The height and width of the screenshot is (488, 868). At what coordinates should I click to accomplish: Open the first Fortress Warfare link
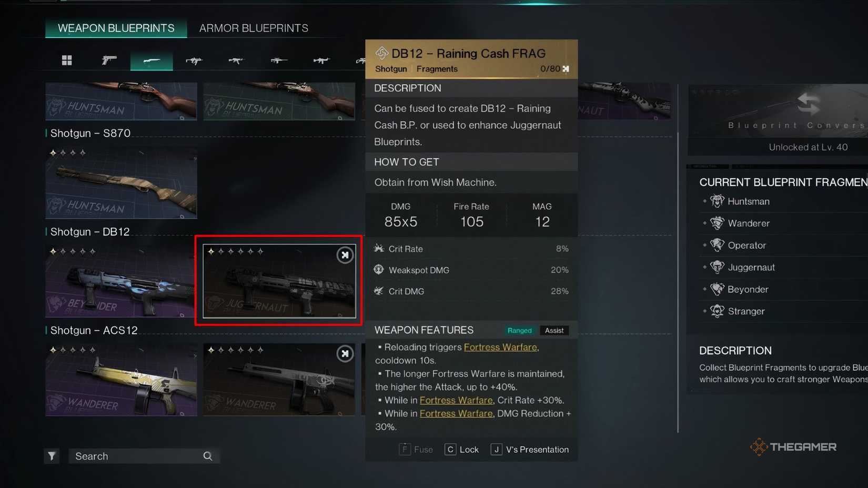point(500,347)
